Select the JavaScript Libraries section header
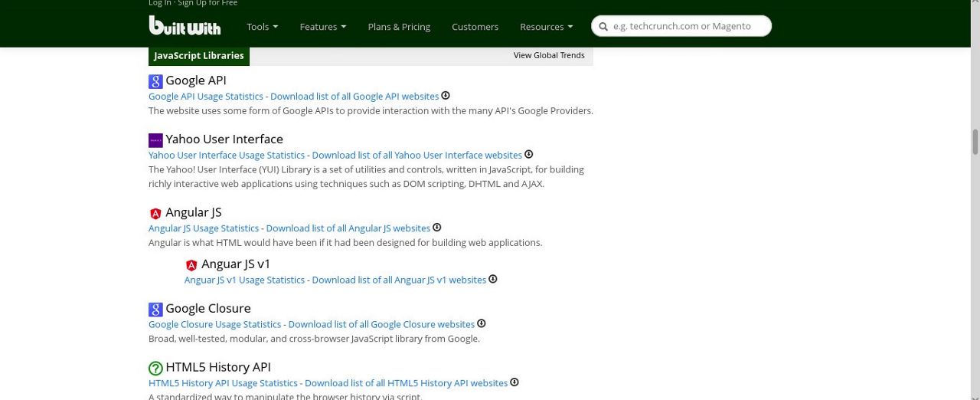The height and width of the screenshot is (400, 980). (199, 56)
